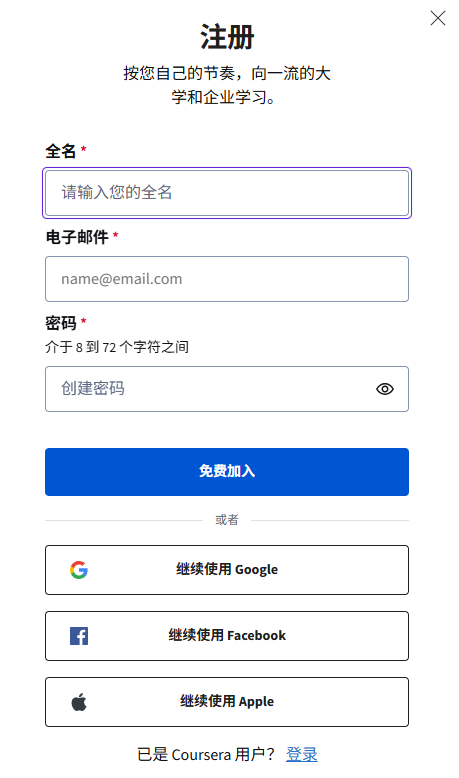Click the 或者 divider text
Screen dimensions: 459x778
click(x=227, y=520)
